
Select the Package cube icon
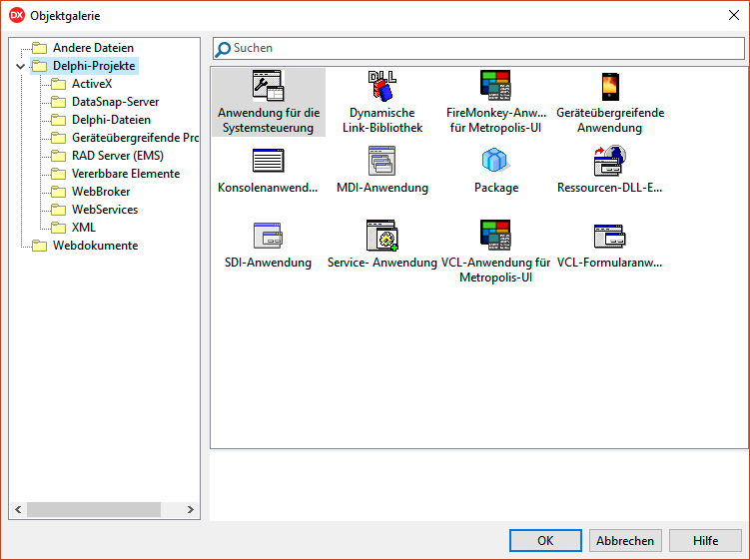(x=495, y=160)
